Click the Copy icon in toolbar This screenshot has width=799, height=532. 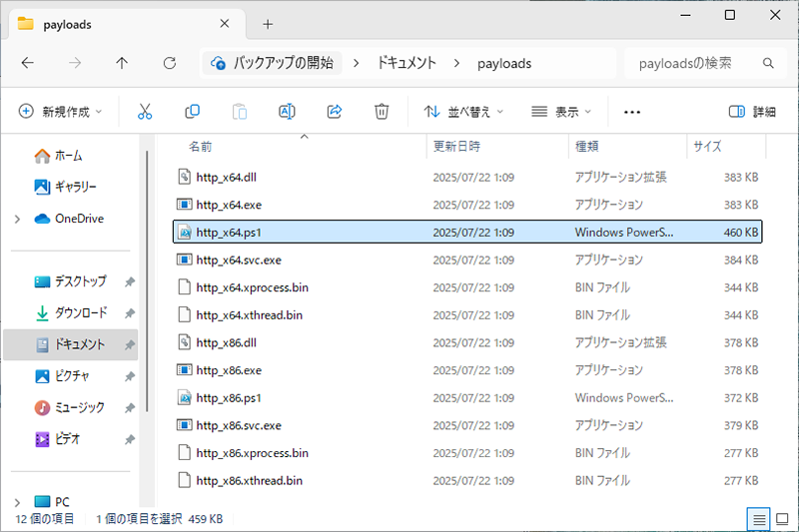pyautogui.click(x=193, y=112)
